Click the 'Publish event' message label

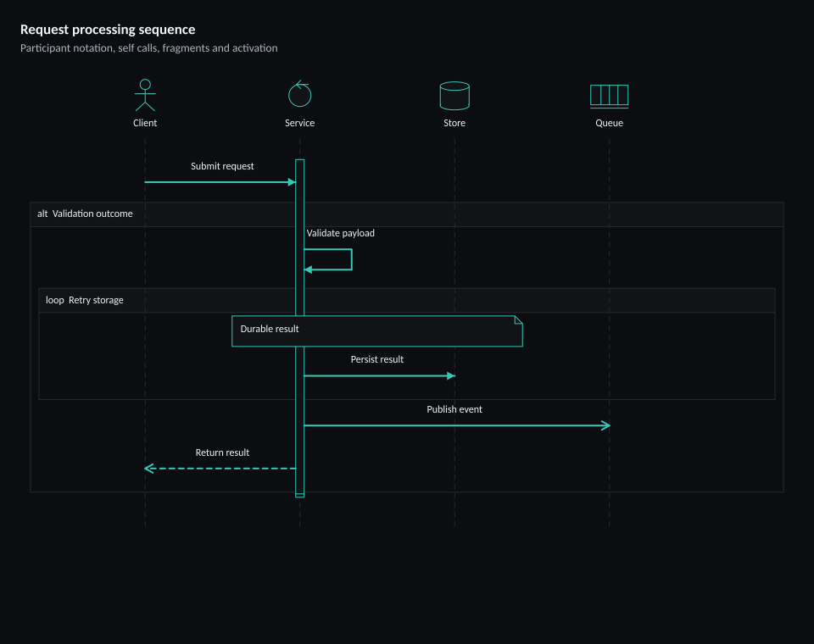pos(454,409)
